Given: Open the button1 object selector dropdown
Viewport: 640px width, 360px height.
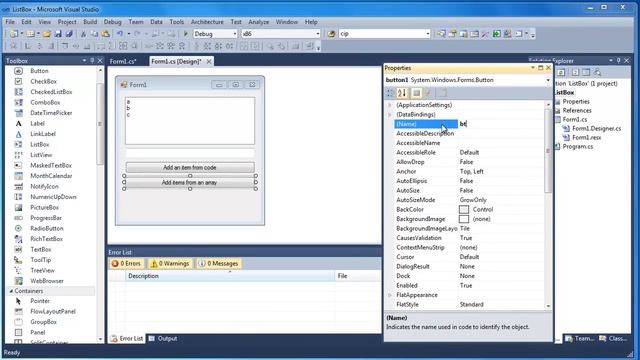Looking at the screenshot, I should 548,80.
